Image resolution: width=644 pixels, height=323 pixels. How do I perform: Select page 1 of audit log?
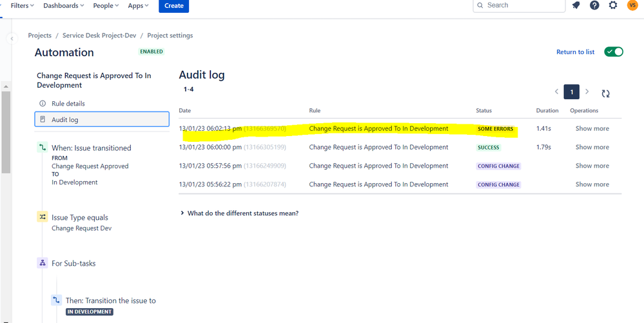point(572,92)
